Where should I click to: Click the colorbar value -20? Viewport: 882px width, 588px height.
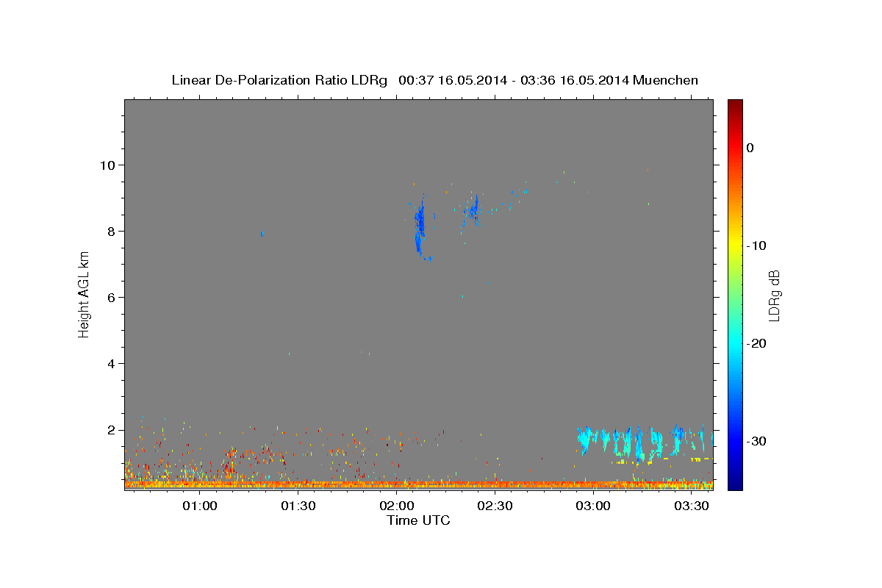point(756,343)
